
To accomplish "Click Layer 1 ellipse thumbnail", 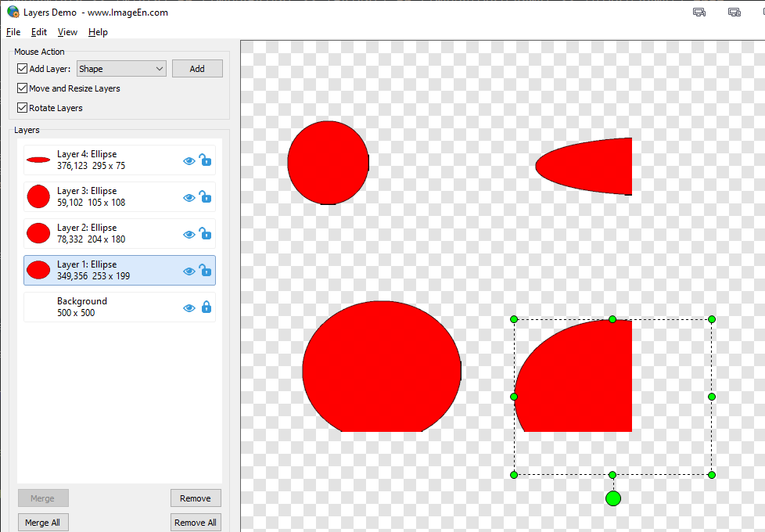I will (38, 270).
